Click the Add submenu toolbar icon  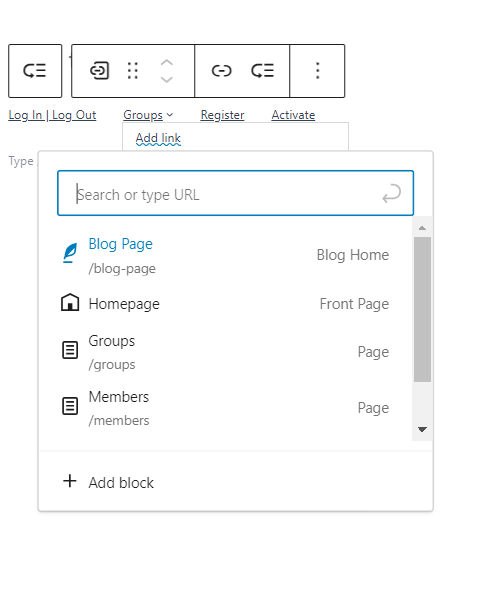(263, 71)
